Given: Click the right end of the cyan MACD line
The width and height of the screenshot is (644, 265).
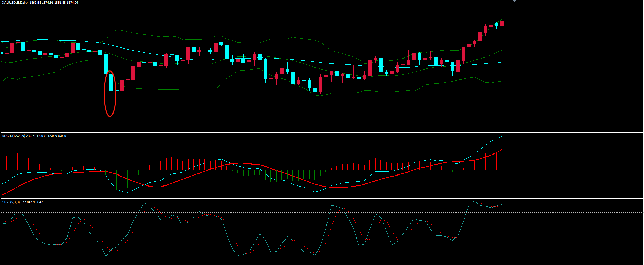Looking at the screenshot, I should pos(501,137).
